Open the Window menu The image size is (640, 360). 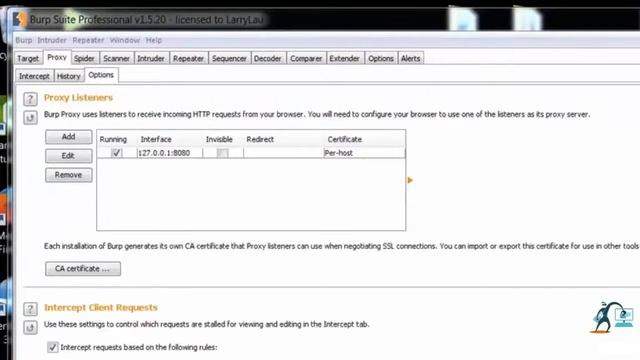coord(124,40)
